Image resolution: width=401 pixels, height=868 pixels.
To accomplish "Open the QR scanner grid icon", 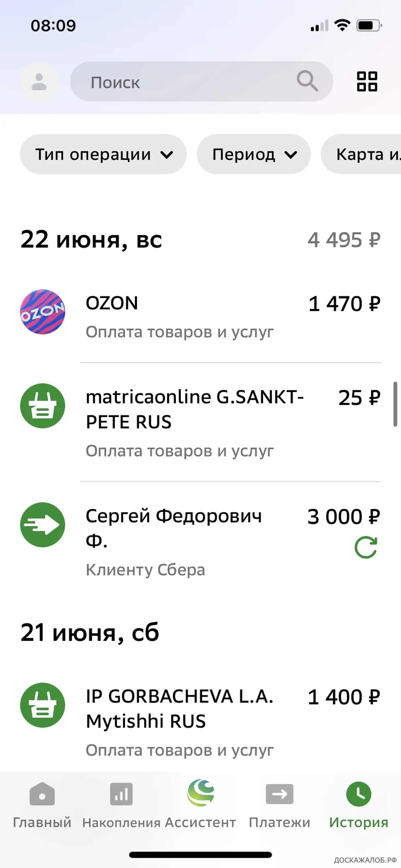I will click(x=367, y=81).
